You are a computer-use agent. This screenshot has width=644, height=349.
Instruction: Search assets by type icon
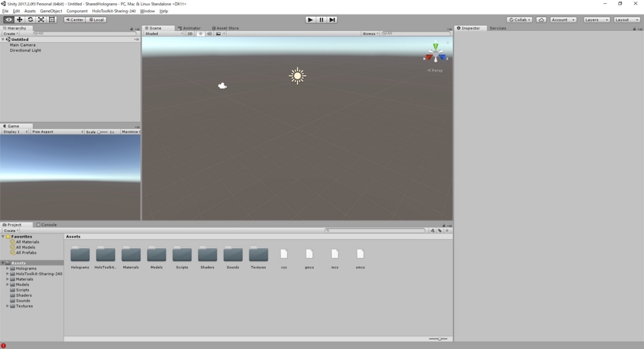433,230
